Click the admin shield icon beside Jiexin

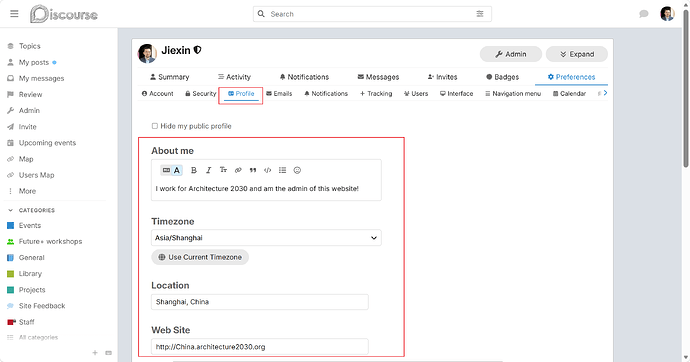click(198, 50)
